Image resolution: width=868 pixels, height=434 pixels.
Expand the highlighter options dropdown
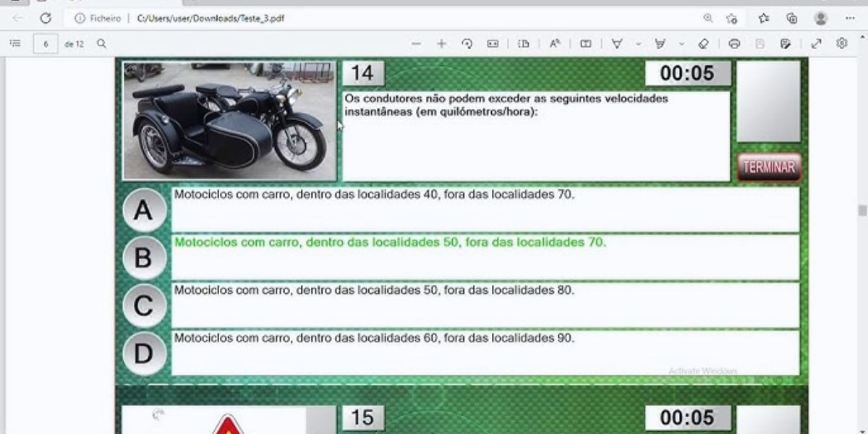681,43
